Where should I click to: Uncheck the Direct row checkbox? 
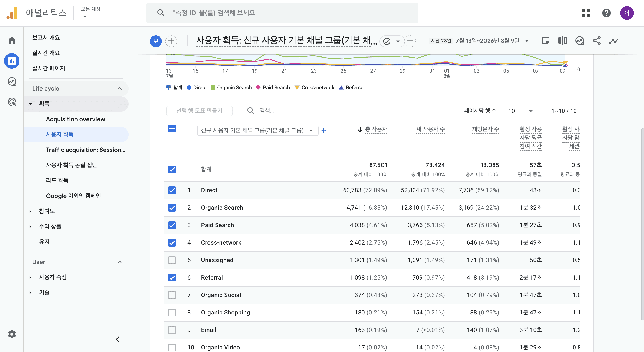pos(172,190)
